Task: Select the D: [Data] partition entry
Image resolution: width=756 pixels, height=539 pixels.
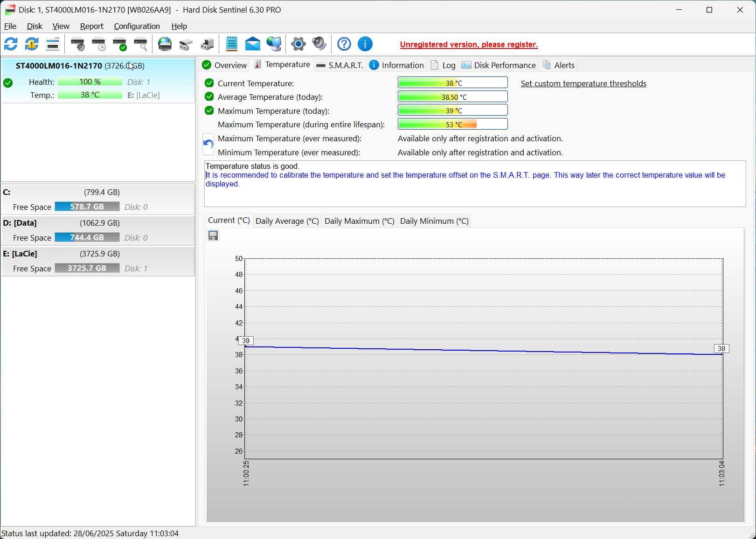Action: click(98, 230)
